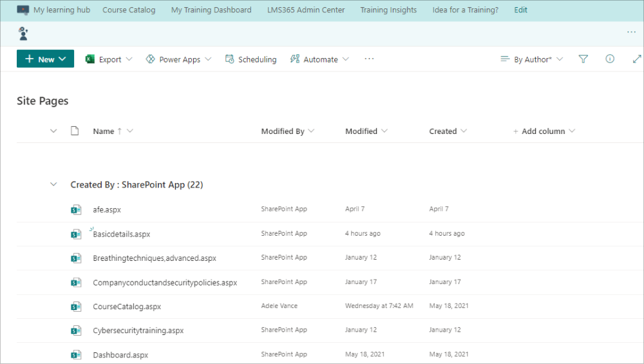Collapse all groups chevron in header
Viewport: 644px width, 364px height.
(x=53, y=131)
